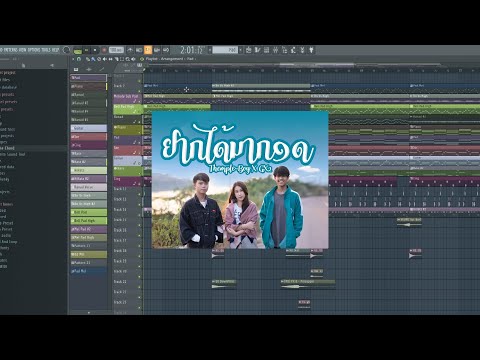Select the Cing pattern in picker

coord(89,145)
